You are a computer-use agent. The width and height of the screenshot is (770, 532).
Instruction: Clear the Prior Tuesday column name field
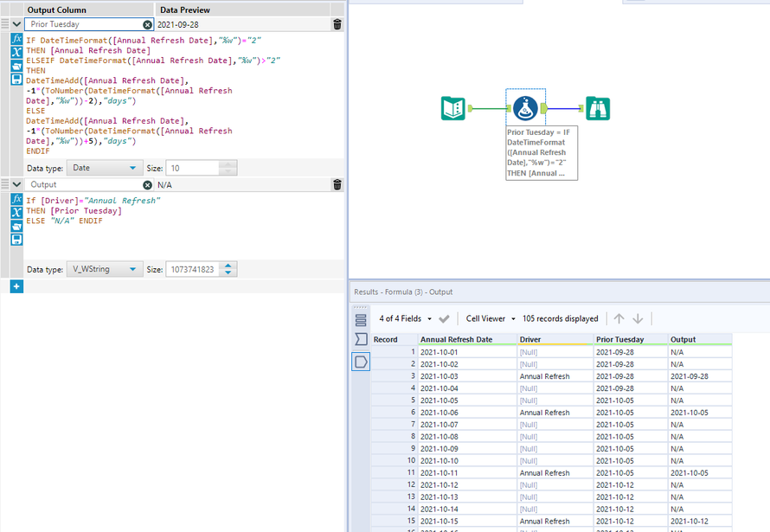pos(147,25)
